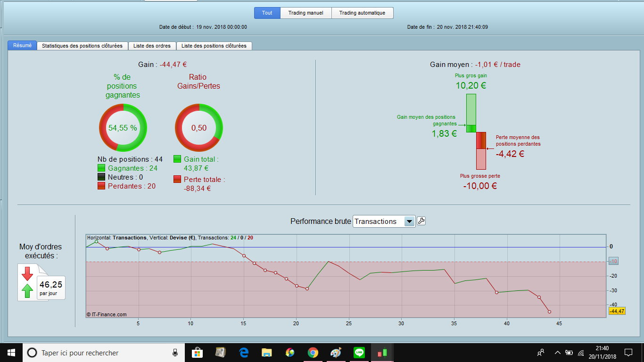
Task: Click the -10 level marker on the chart axis
Action: (613, 261)
